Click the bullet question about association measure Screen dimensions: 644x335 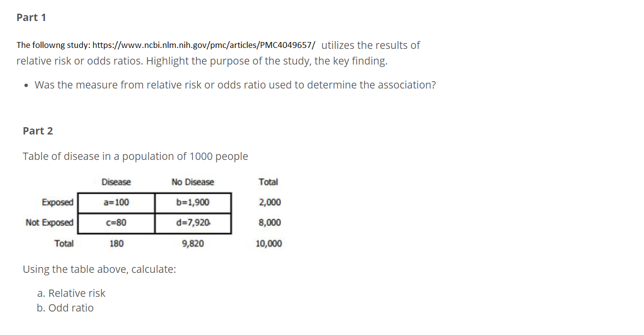(235, 85)
